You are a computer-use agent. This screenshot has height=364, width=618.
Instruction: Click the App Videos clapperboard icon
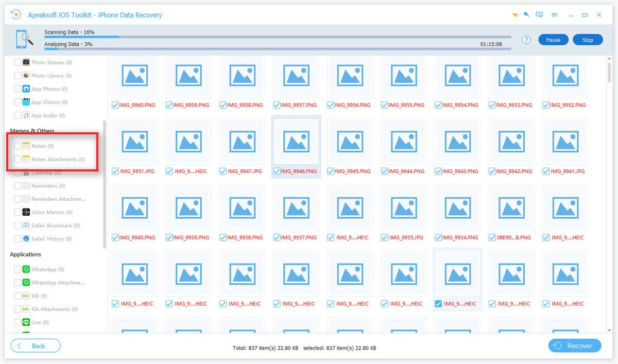click(26, 102)
